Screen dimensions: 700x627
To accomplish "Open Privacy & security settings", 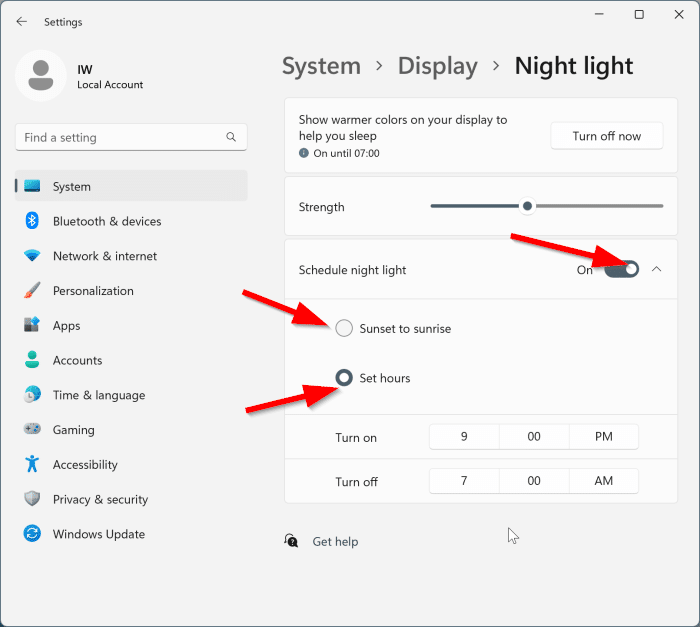I will [x=131, y=499].
